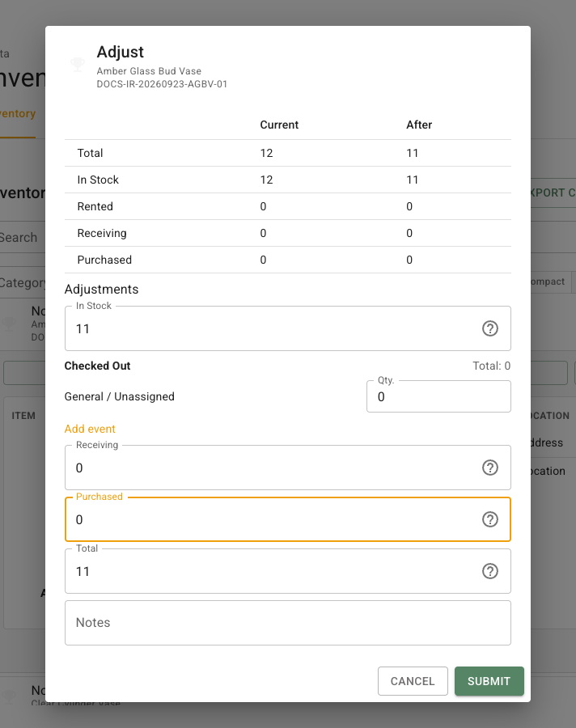Click the Total row label in table

pyautogui.click(x=90, y=153)
